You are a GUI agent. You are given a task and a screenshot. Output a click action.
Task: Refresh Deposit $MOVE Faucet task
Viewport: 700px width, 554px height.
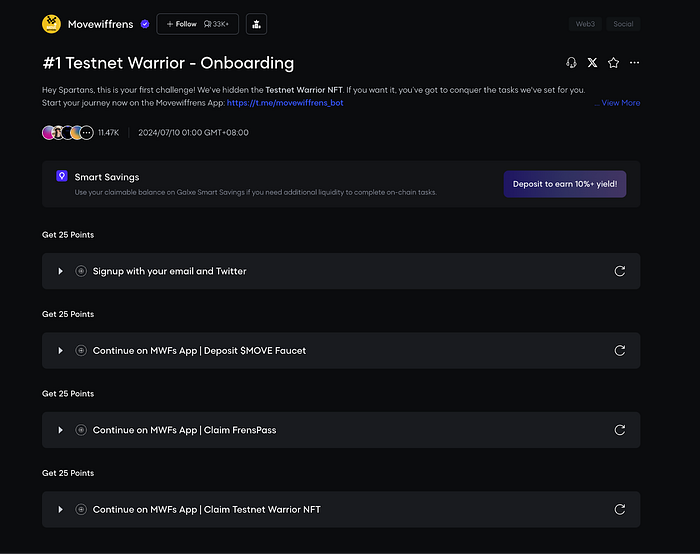[620, 350]
